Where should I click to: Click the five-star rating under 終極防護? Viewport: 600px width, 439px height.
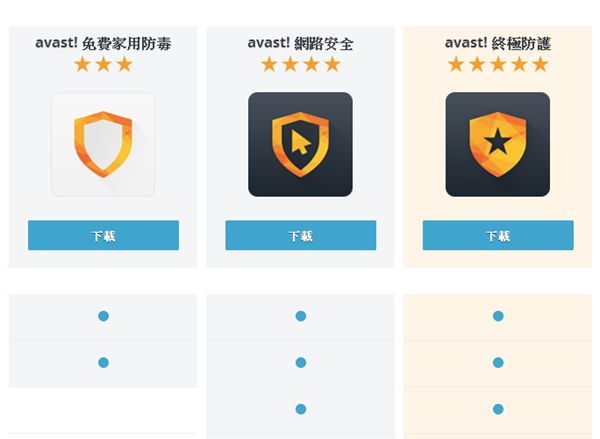tap(498, 65)
